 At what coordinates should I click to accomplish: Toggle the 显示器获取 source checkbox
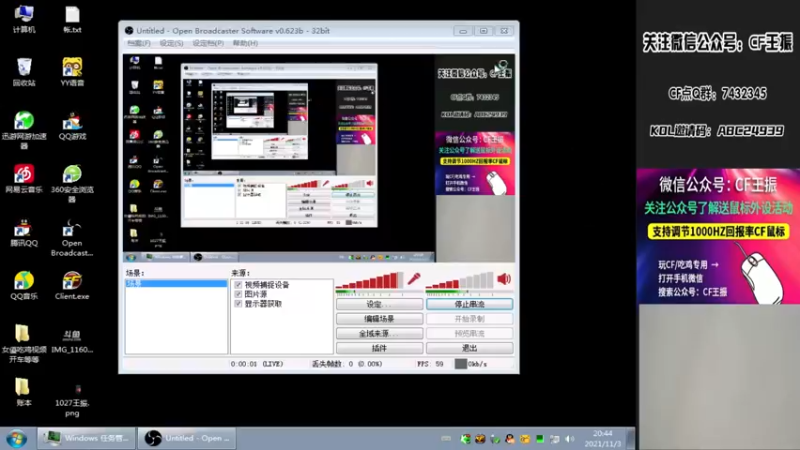click(x=238, y=304)
